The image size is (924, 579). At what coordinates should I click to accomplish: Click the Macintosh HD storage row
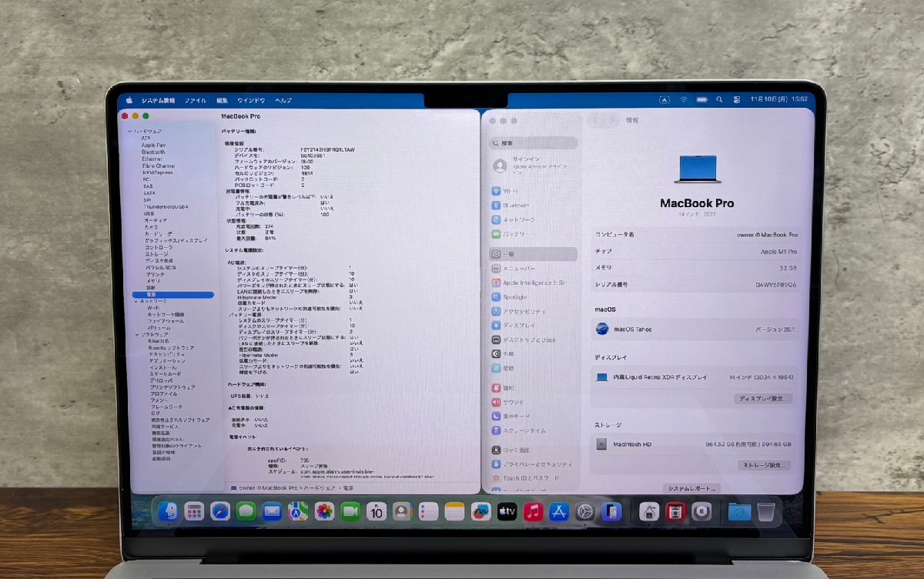[697, 444]
